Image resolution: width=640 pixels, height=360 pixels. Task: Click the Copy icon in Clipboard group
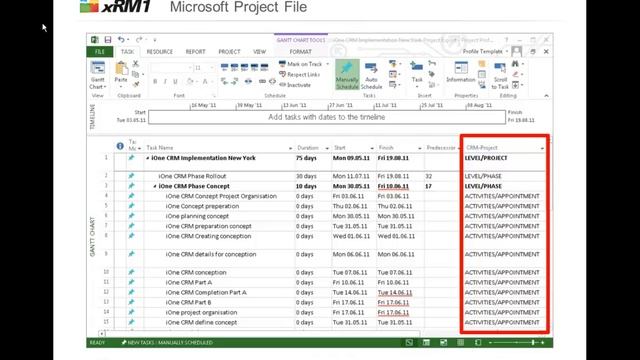pyautogui.click(x=136, y=74)
